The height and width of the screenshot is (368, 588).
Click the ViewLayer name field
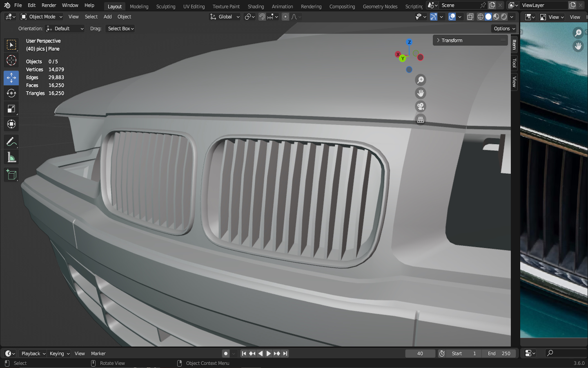click(x=544, y=5)
